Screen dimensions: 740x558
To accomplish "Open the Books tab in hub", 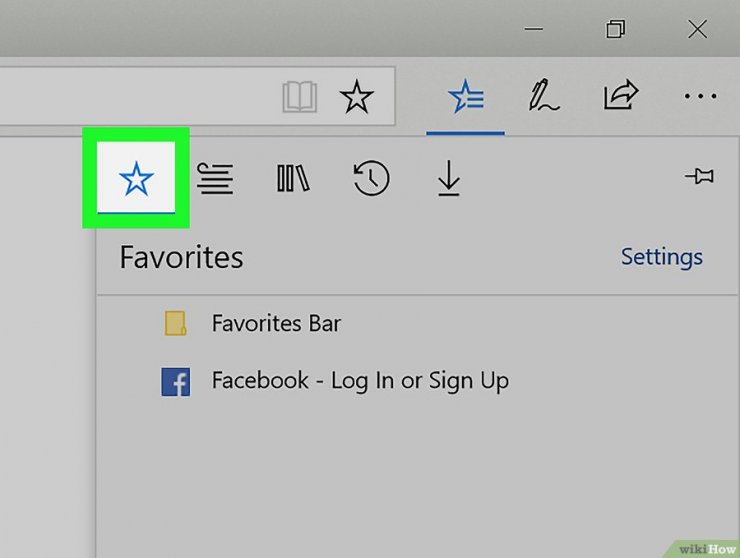I will (x=293, y=180).
